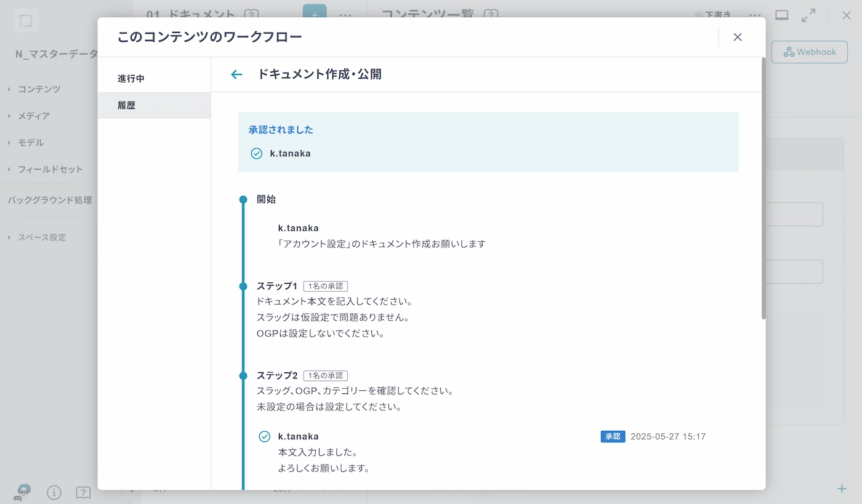This screenshot has width=862, height=504.
Task: Click the fullscreen expand arrows icon
Action: (x=808, y=15)
